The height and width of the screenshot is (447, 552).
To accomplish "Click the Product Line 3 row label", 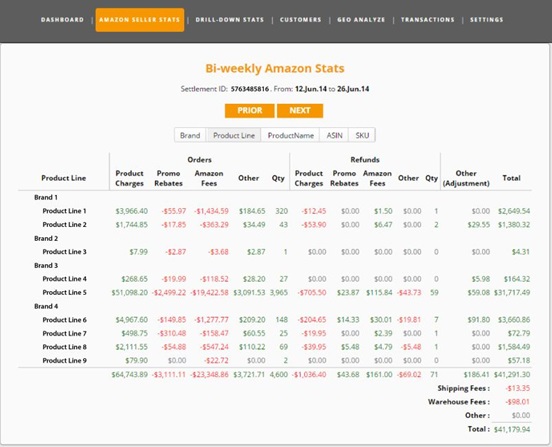I will [64, 252].
